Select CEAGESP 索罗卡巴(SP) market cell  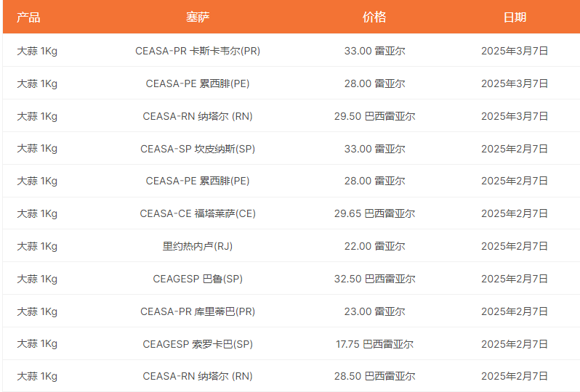point(198,344)
